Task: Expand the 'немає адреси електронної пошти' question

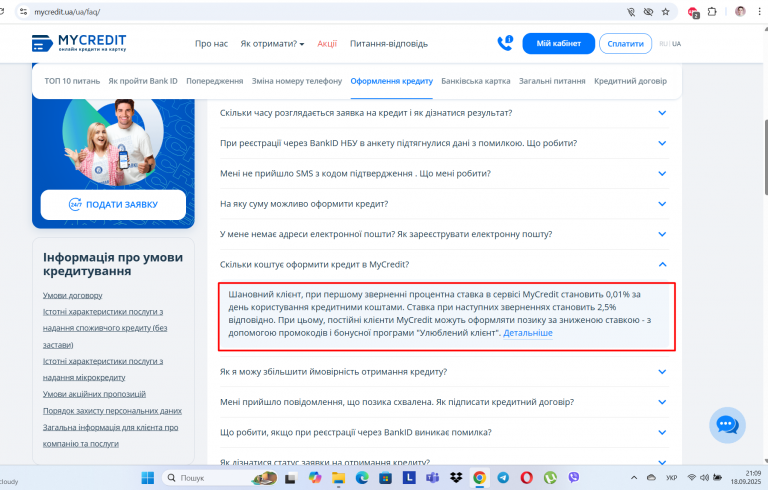Action: [444, 235]
